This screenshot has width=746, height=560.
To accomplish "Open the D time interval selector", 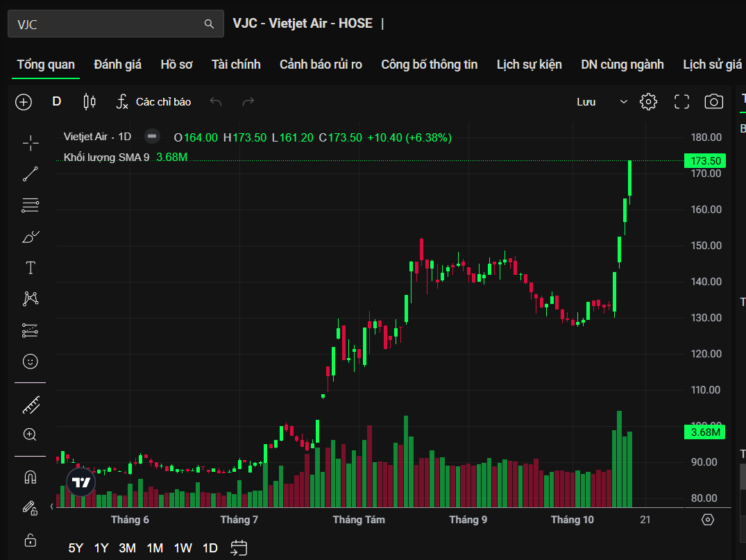I will click(x=57, y=102).
